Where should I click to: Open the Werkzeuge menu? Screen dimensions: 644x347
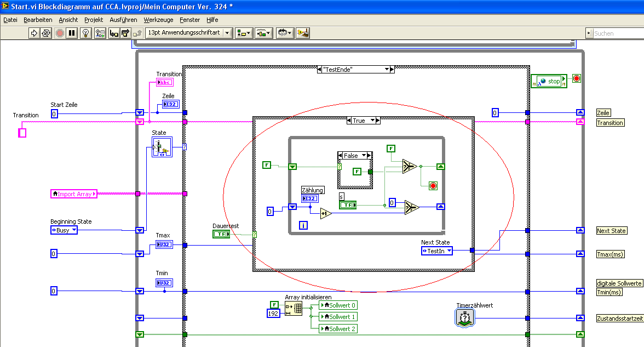(158, 20)
